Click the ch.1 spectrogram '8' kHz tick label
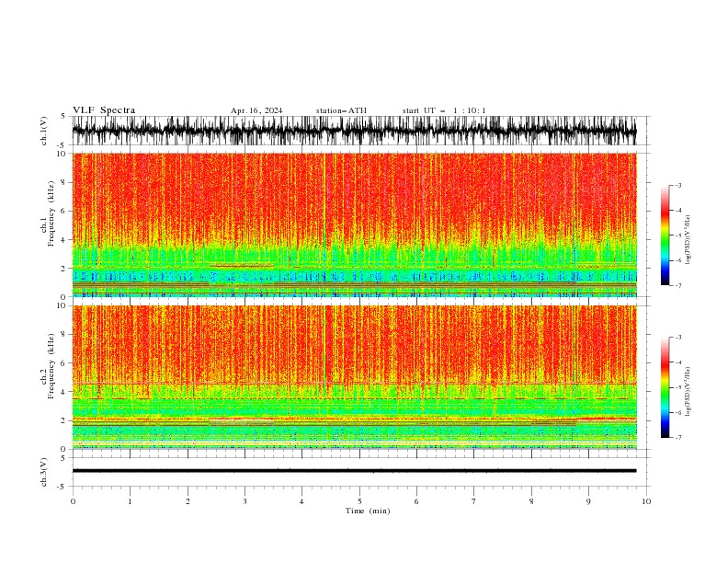 (x=64, y=182)
